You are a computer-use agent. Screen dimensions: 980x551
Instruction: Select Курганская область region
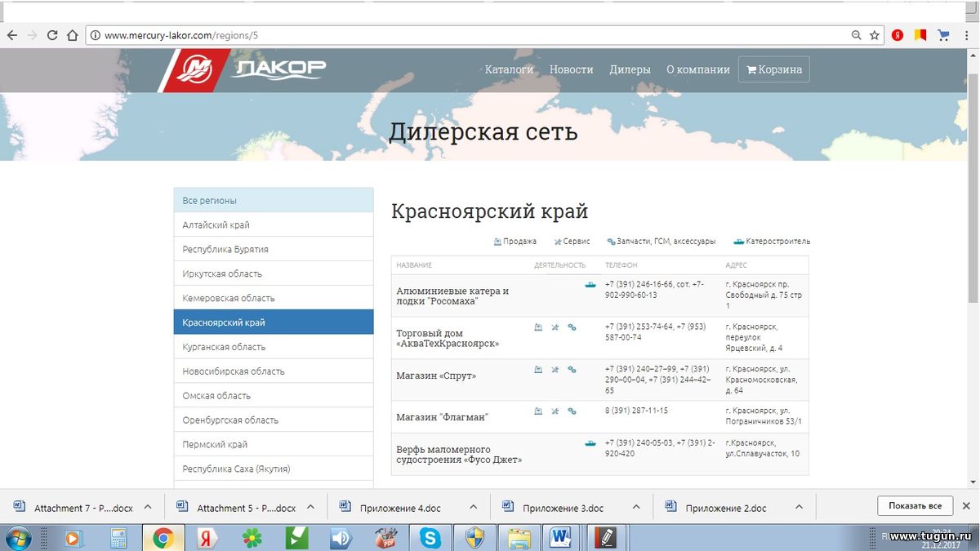click(x=274, y=347)
